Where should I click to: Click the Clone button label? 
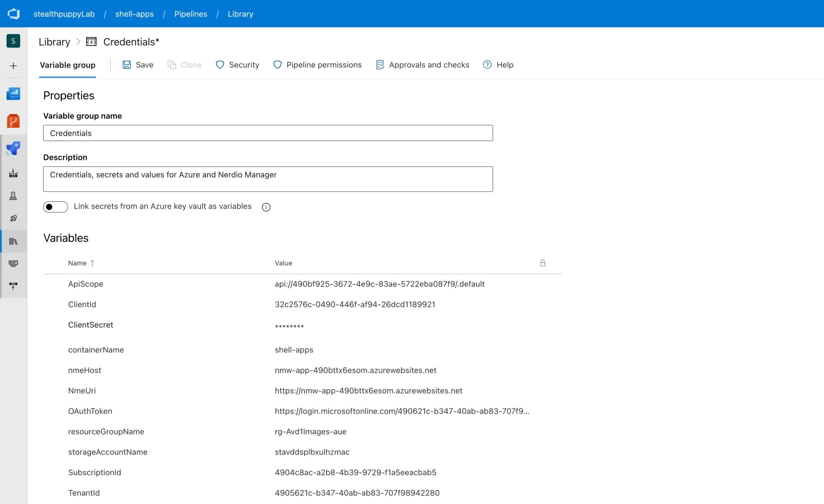(191, 65)
